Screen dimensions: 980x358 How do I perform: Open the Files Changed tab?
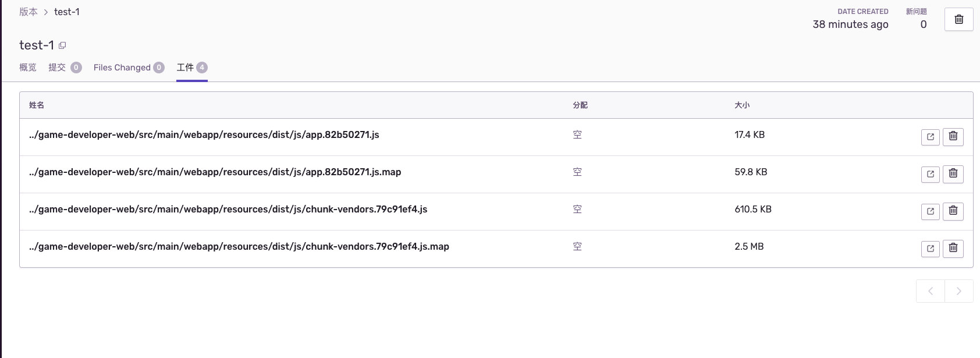point(122,68)
